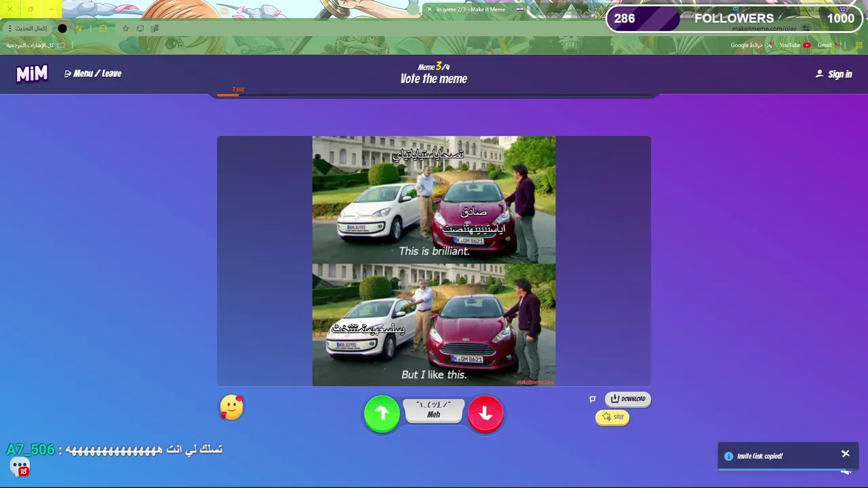Click the 'Meme 3/4' counter text
This screenshot has height=488, width=868.
[x=434, y=66]
